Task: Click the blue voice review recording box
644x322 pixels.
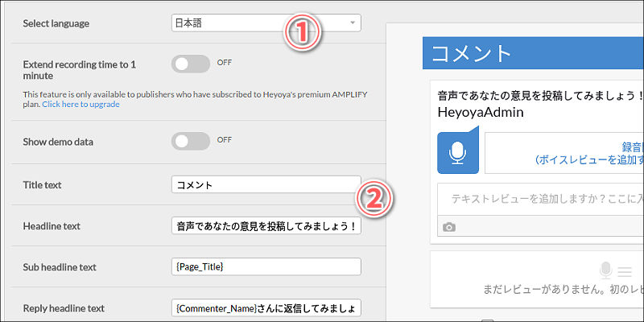Action: pos(564,153)
